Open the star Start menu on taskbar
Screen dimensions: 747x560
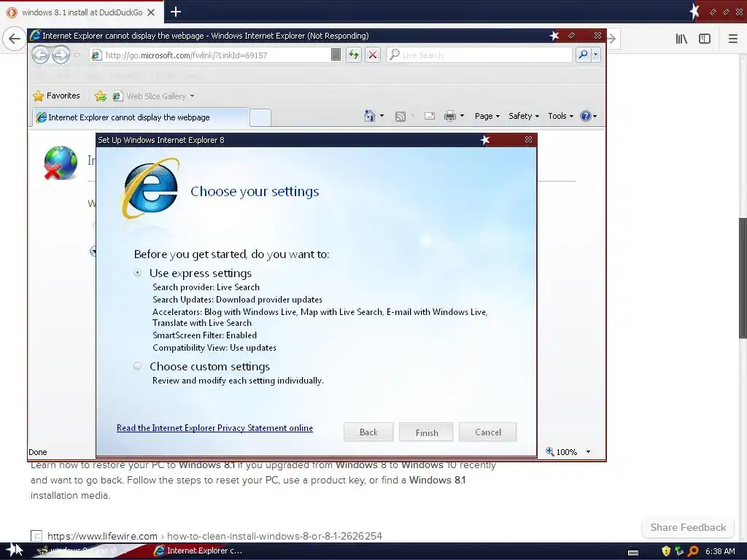coord(13,551)
